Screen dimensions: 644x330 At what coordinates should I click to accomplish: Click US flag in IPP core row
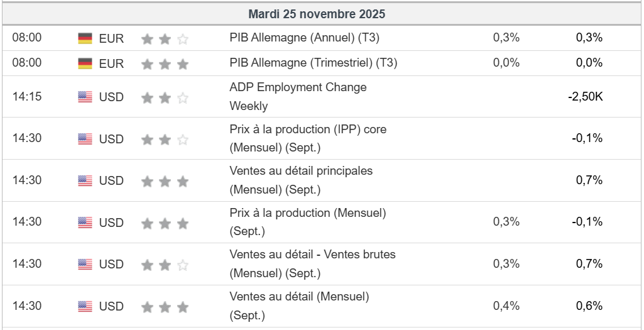pyautogui.click(x=85, y=139)
